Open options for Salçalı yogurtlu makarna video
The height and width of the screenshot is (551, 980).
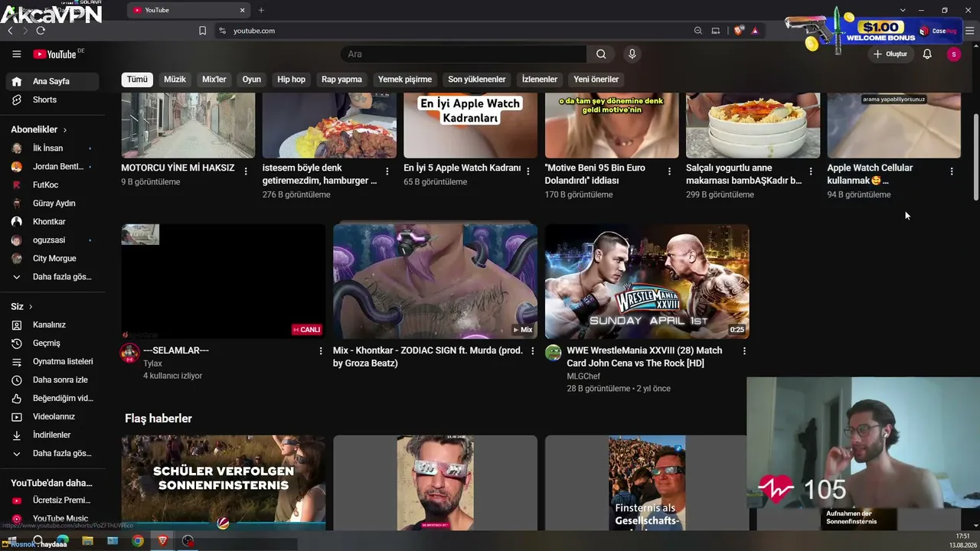[811, 171]
